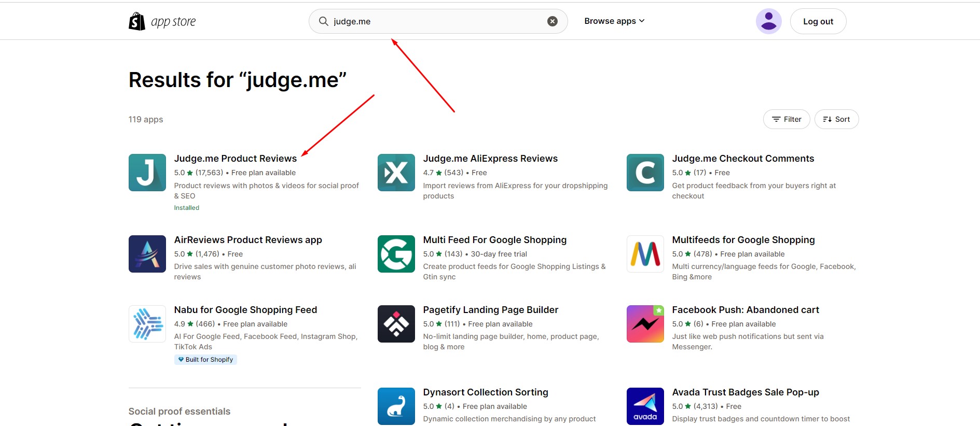Click inside the judge.me search field

click(438, 21)
